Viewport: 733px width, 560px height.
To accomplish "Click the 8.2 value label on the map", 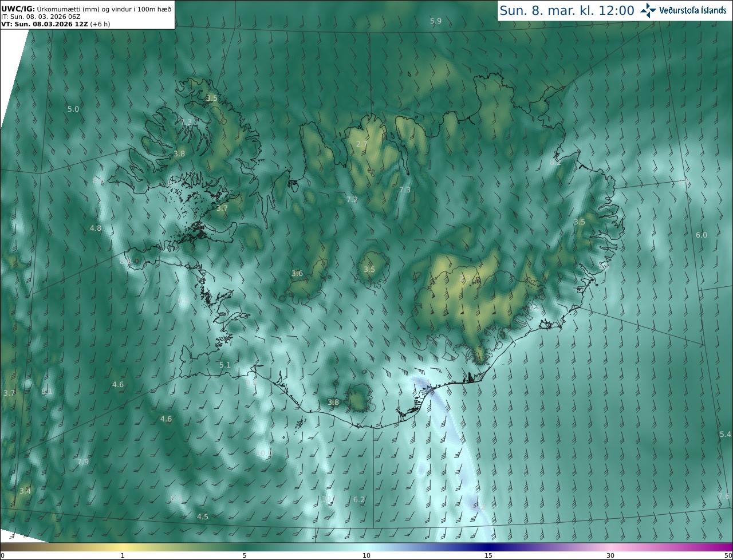I will [555, 162].
